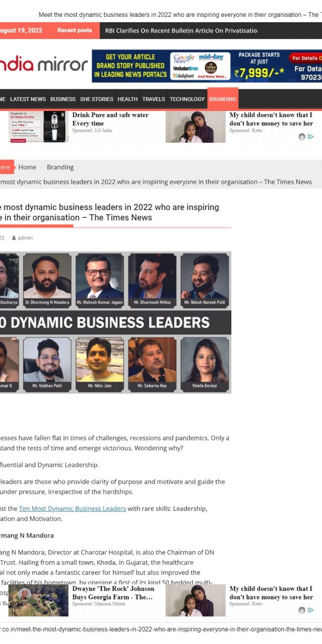The image size is (322, 644).
Task: Click the AdChoices icon in bottom ad strip
Action: coord(311,610)
